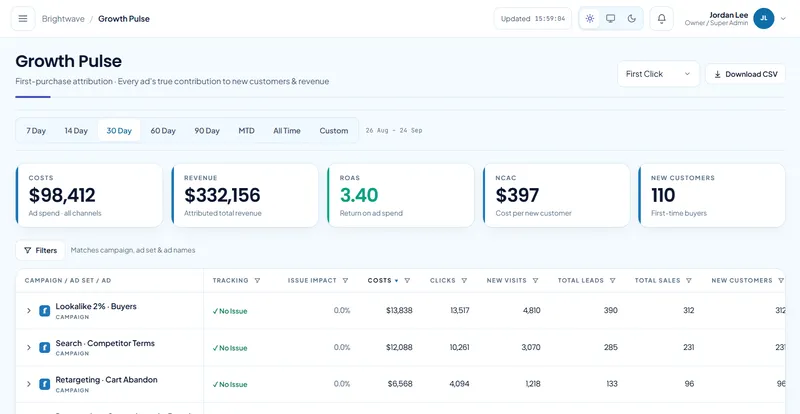Expand Retargeting · Cart Abandon campaign
The width and height of the screenshot is (800, 414).
pos(29,384)
